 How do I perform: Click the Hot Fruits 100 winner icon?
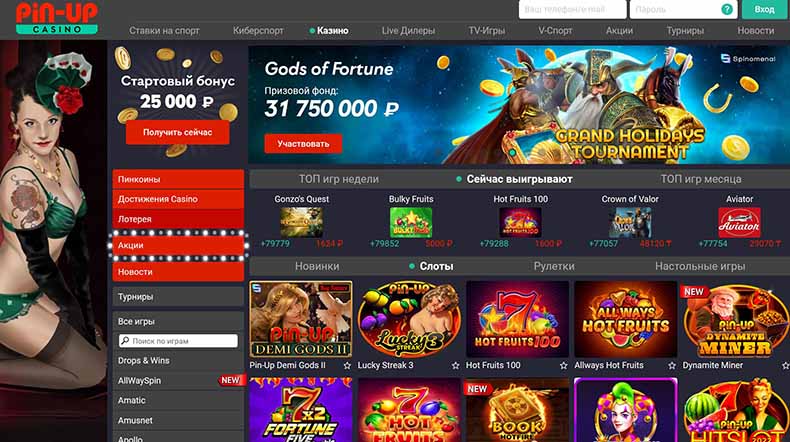coord(520,222)
